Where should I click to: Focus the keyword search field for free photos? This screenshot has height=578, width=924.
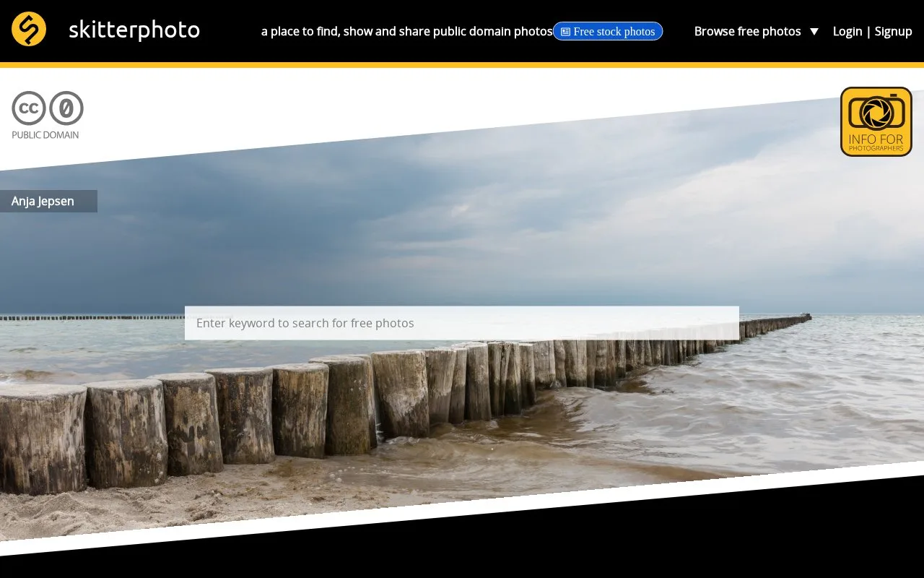coord(462,323)
